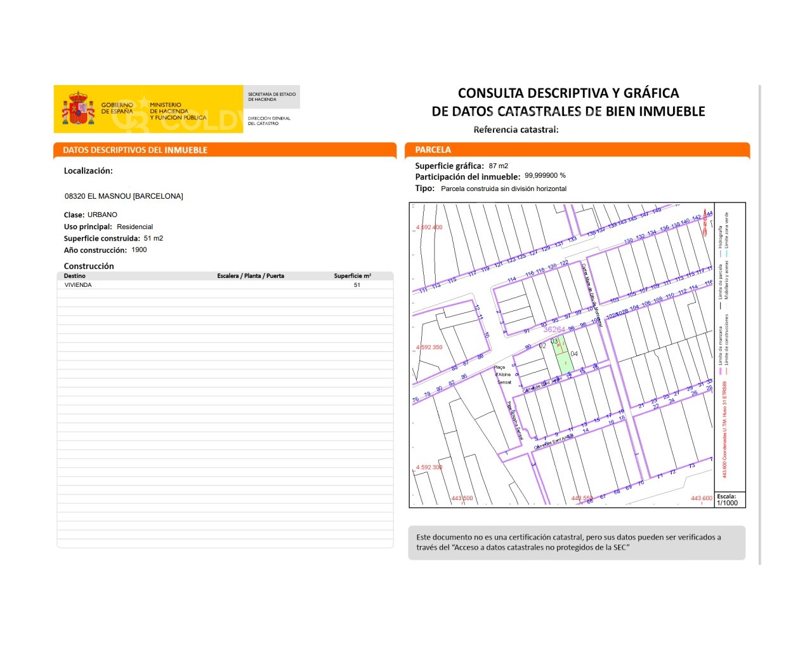Click 'Superficie gráfica: 87 m2' line
The width and height of the screenshot is (812, 650).
coord(462,166)
